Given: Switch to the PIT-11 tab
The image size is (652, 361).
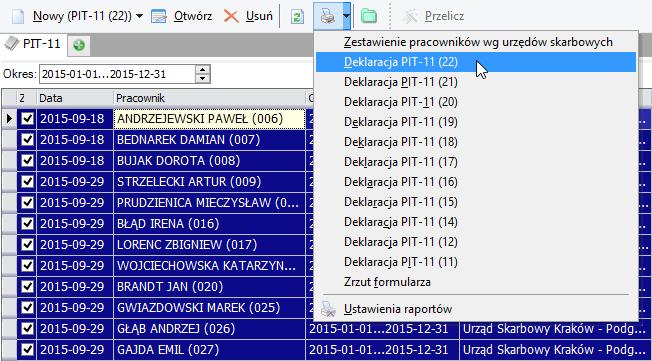Looking at the screenshot, I should [x=33, y=44].
